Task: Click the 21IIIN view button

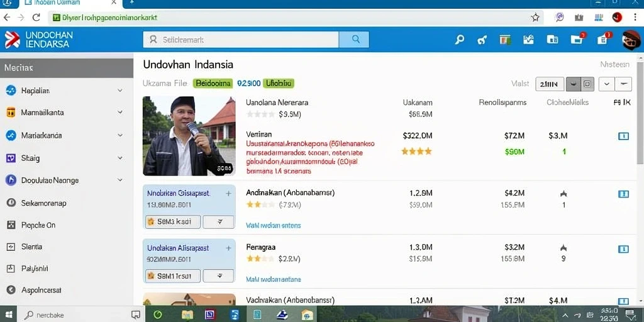Action: (x=550, y=84)
